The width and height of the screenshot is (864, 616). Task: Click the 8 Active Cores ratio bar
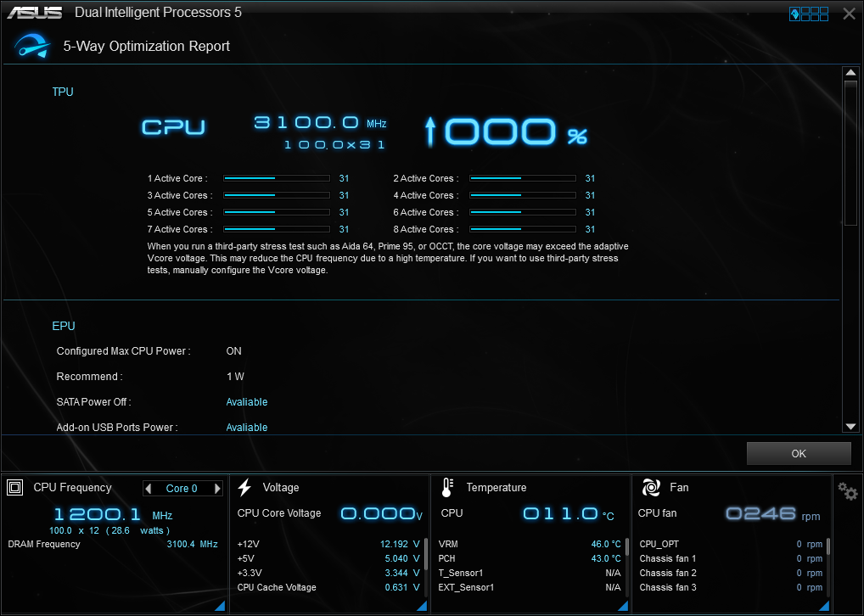(523, 229)
